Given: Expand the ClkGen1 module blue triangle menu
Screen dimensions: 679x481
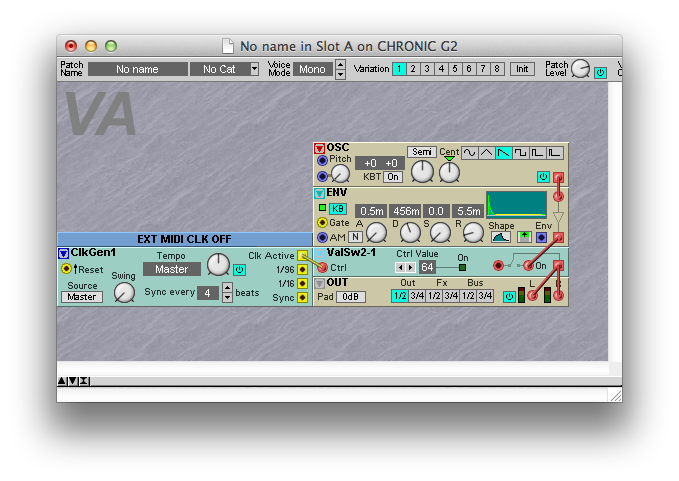Looking at the screenshot, I should pos(63,253).
